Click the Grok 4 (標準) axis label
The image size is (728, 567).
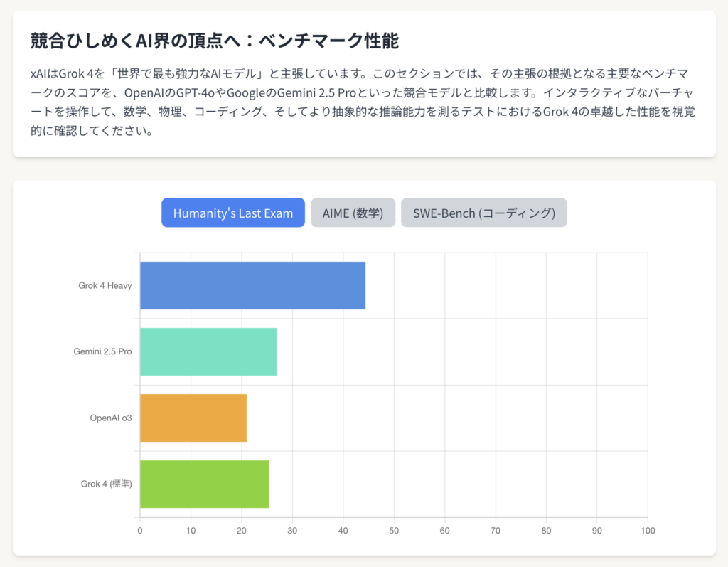click(107, 484)
